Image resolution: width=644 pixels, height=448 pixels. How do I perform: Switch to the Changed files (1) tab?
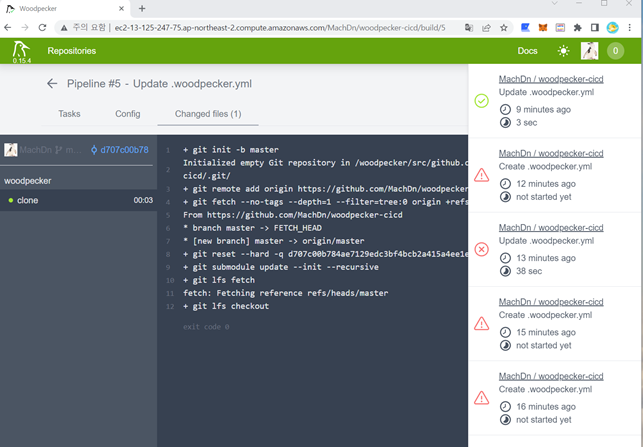[208, 114]
